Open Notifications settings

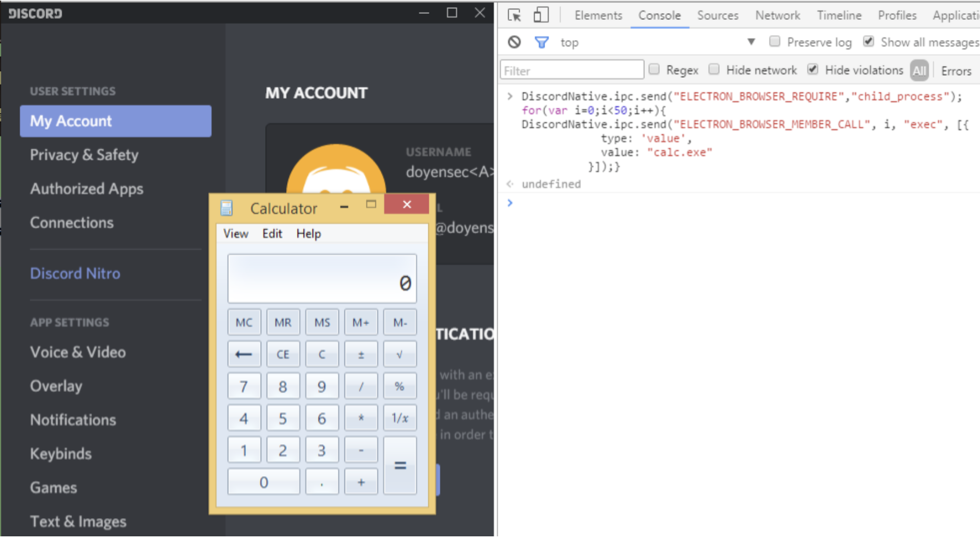(x=73, y=420)
